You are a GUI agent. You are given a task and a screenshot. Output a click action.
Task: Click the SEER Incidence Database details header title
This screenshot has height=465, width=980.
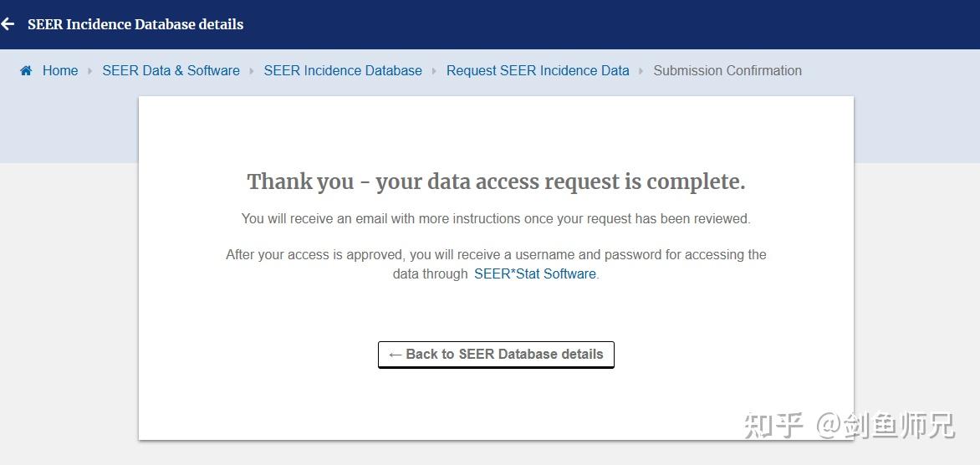135,24
